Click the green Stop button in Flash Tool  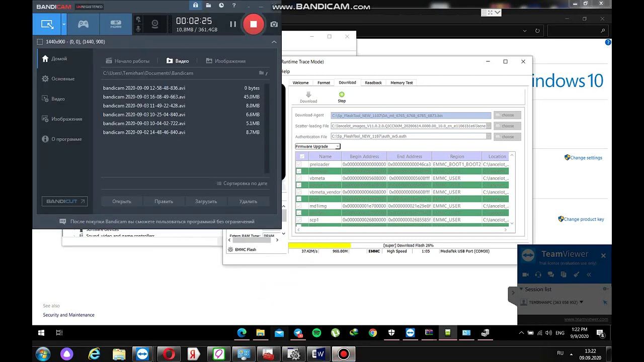click(x=342, y=97)
